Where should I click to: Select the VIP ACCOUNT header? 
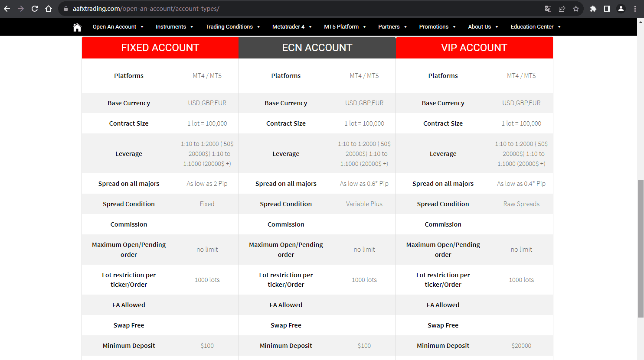point(474,48)
